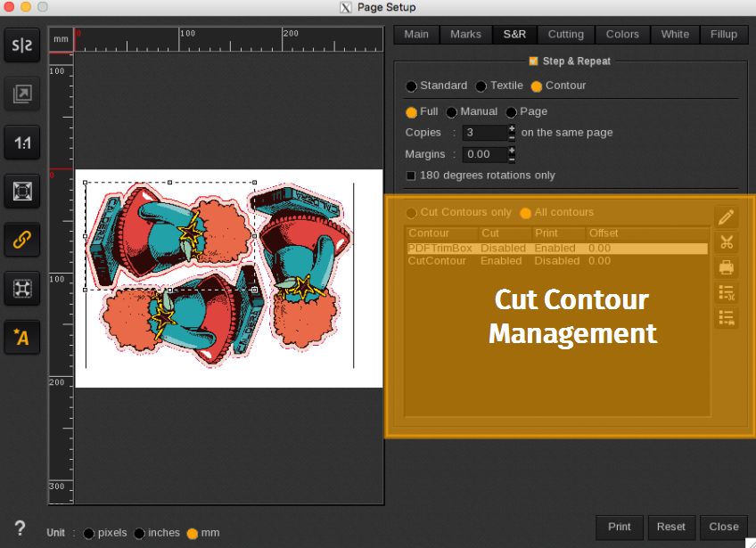Image resolution: width=756 pixels, height=548 pixels.
Task: Click the mm ruler unit box
Action: click(x=61, y=39)
